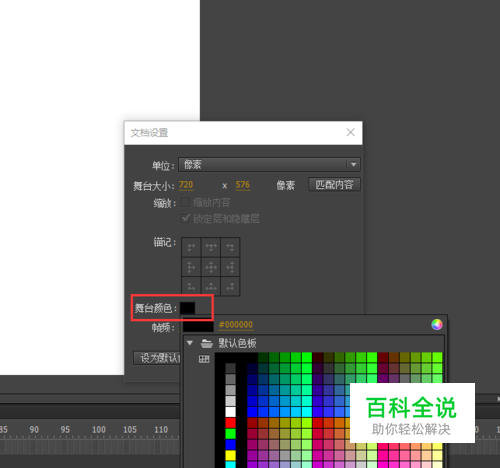Edit the #000000 hex color field
This screenshot has width=500, height=468.
pyautogui.click(x=236, y=325)
